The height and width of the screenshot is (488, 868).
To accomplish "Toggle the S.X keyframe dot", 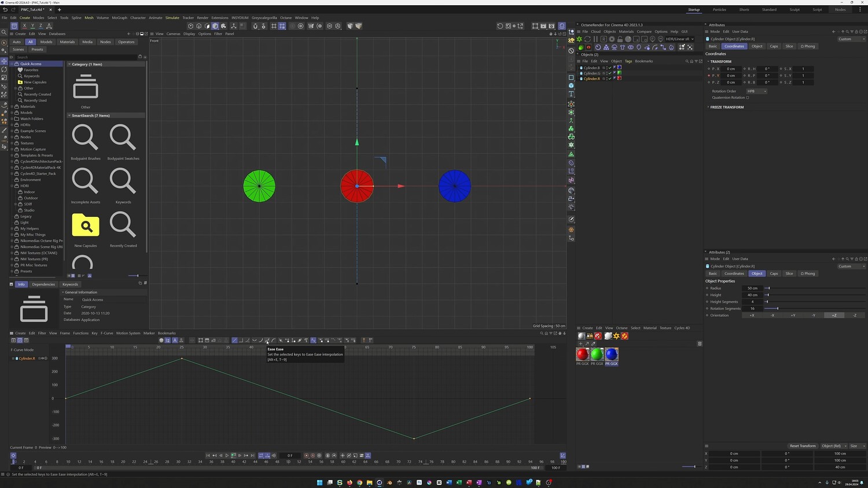I will click(781, 69).
